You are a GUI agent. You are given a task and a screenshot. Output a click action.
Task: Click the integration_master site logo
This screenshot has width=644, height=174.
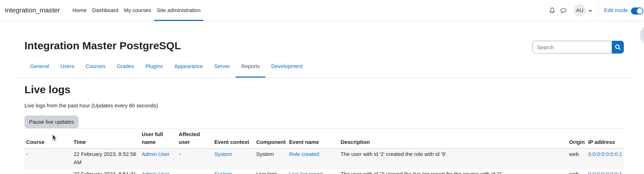32,10
